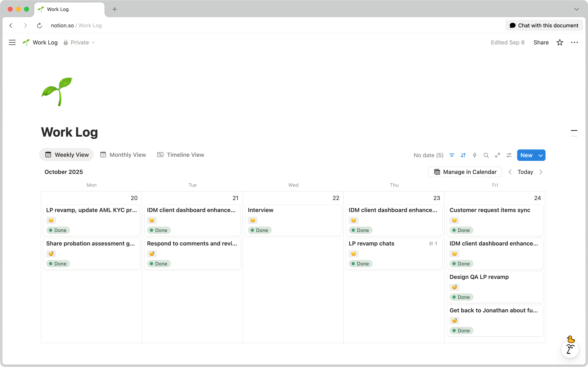Open automations lightning bolt icon
This screenshot has width=588, height=367.
coord(474,155)
